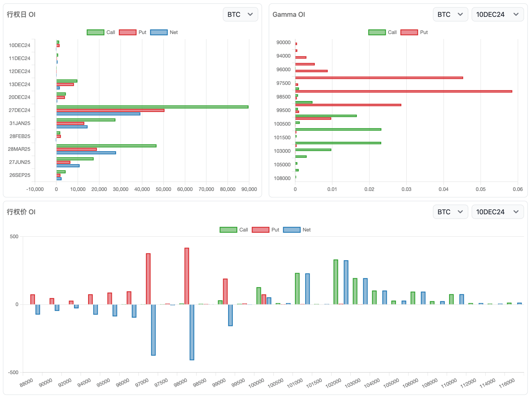Open the BTC dropdown in 行权日 OI panel

pyautogui.click(x=240, y=14)
